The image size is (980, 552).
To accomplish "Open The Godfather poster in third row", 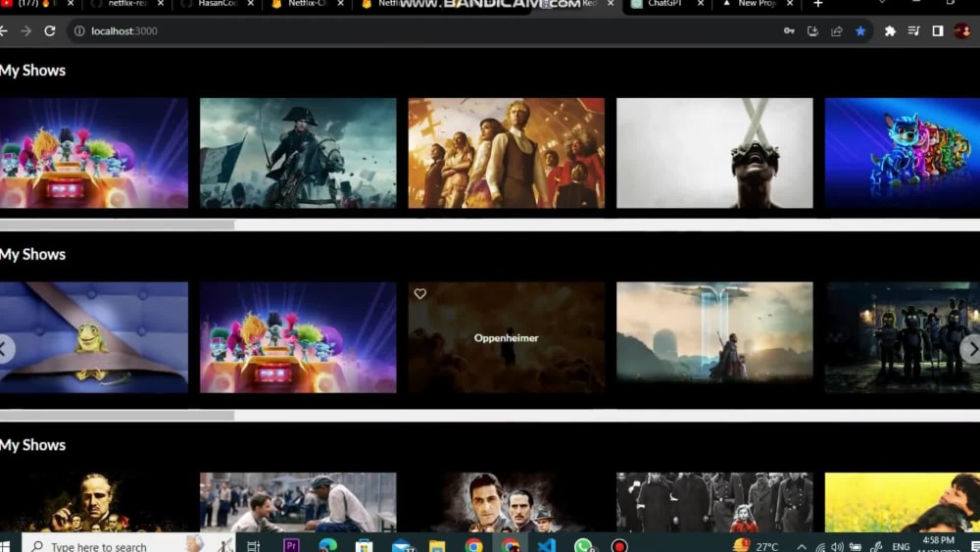I will point(94,502).
